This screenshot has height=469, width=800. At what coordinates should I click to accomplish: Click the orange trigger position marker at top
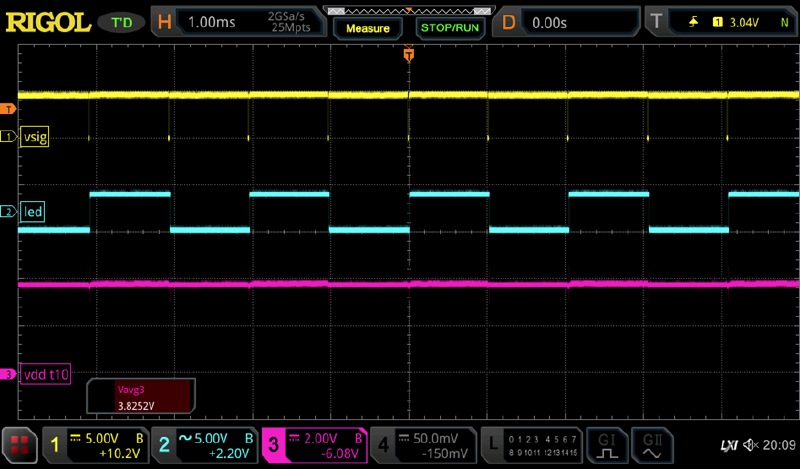[x=408, y=52]
